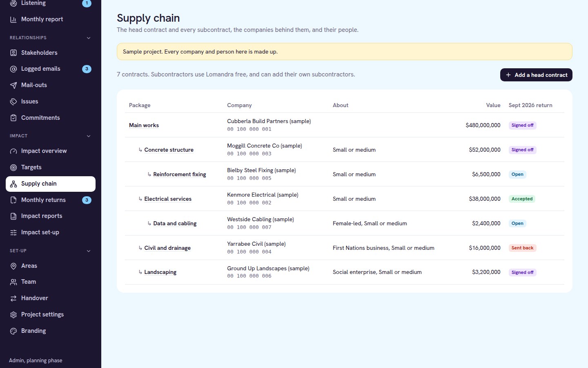
Task: Click the Westside Cabling (sample) company name
Action: (x=261, y=219)
